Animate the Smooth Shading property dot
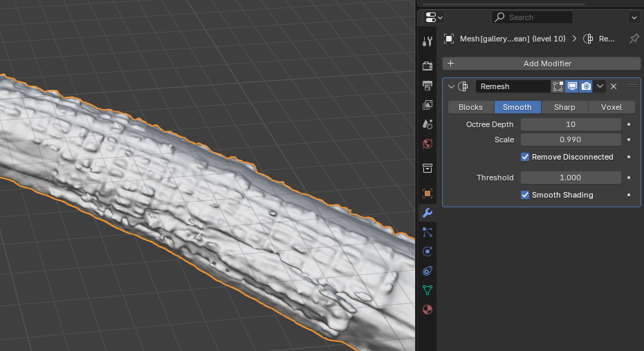This screenshot has width=644, height=351. (x=629, y=195)
